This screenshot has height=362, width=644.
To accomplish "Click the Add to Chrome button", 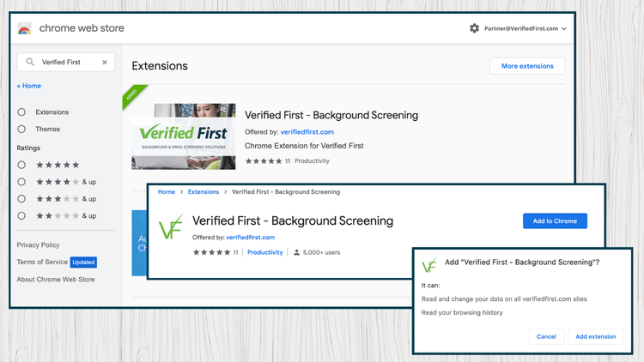I will 555,220.
